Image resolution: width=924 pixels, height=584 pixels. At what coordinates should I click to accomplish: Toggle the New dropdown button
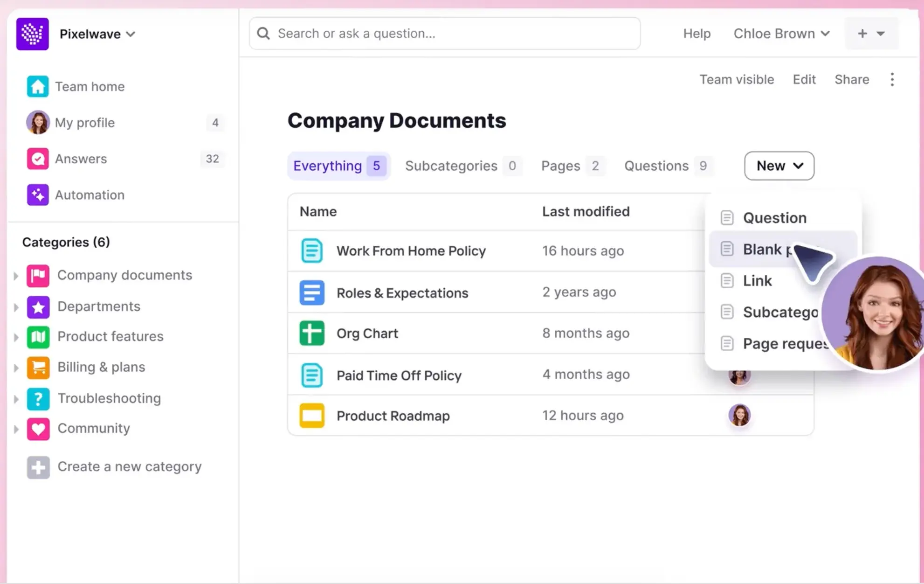pos(779,166)
